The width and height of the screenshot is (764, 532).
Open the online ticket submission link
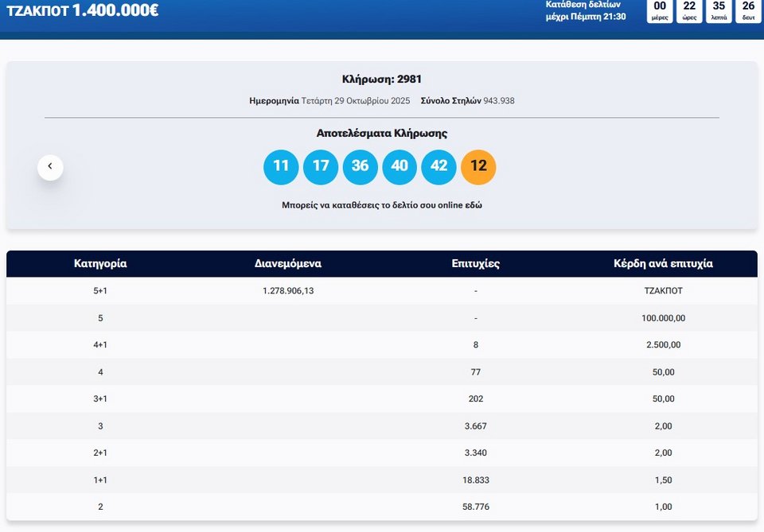pyautogui.click(x=381, y=205)
